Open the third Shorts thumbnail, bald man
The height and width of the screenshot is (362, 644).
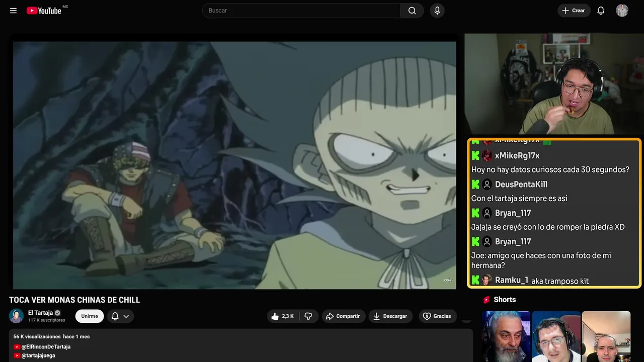click(x=606, y=336)
